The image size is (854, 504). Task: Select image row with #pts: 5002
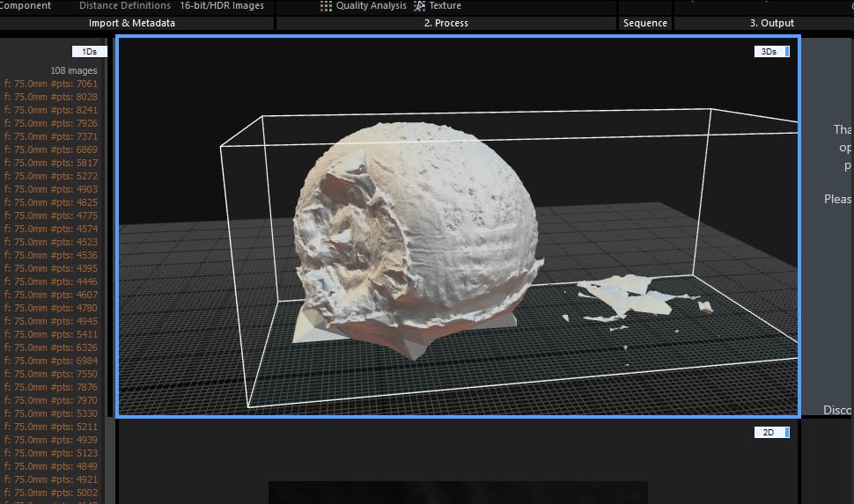pos(51,493)
